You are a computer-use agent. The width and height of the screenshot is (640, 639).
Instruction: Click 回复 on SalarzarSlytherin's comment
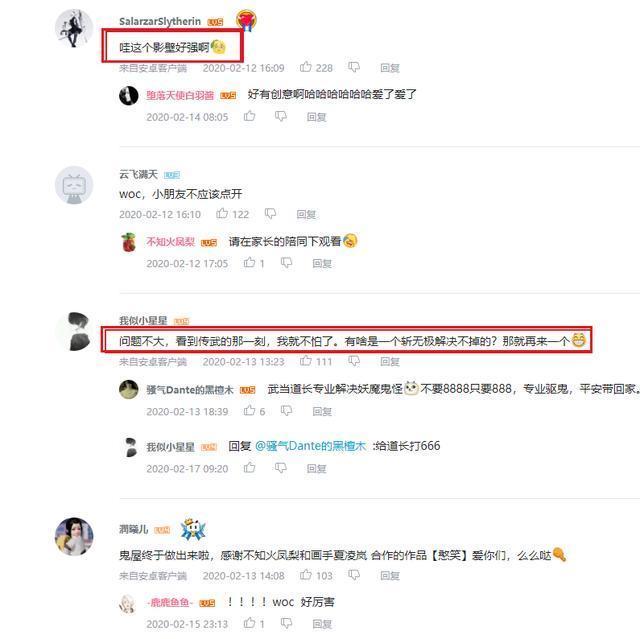pos(390,68)
